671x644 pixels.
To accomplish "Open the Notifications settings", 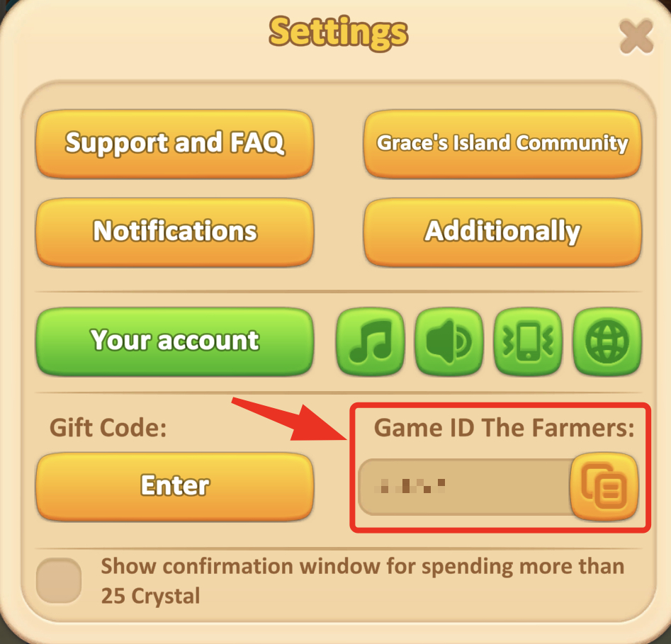I will point(174,232).
